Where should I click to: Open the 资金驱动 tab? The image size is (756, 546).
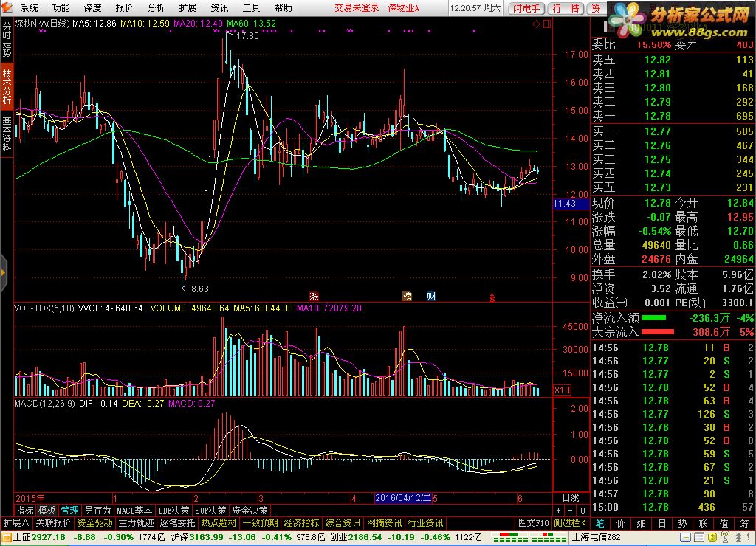[95, 523]
